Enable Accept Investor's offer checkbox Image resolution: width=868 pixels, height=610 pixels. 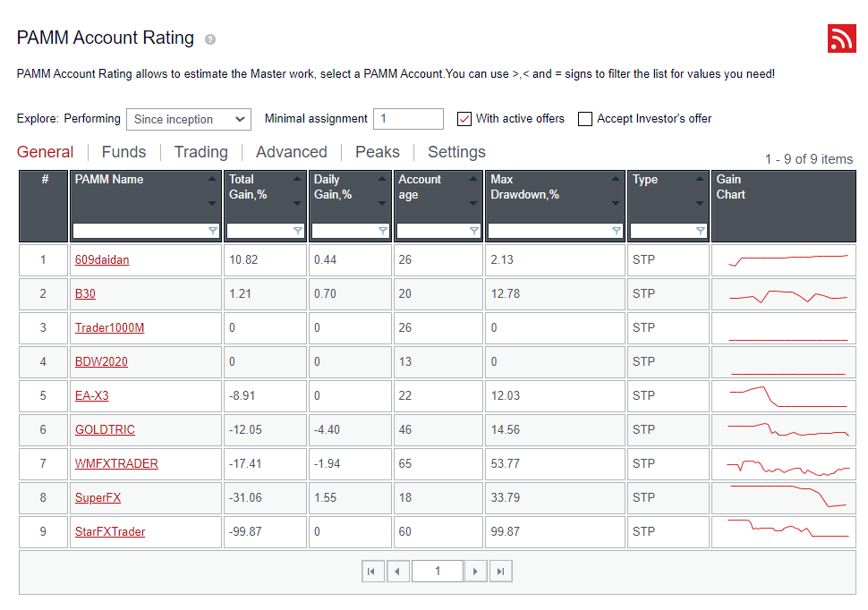tap(585, 119)
